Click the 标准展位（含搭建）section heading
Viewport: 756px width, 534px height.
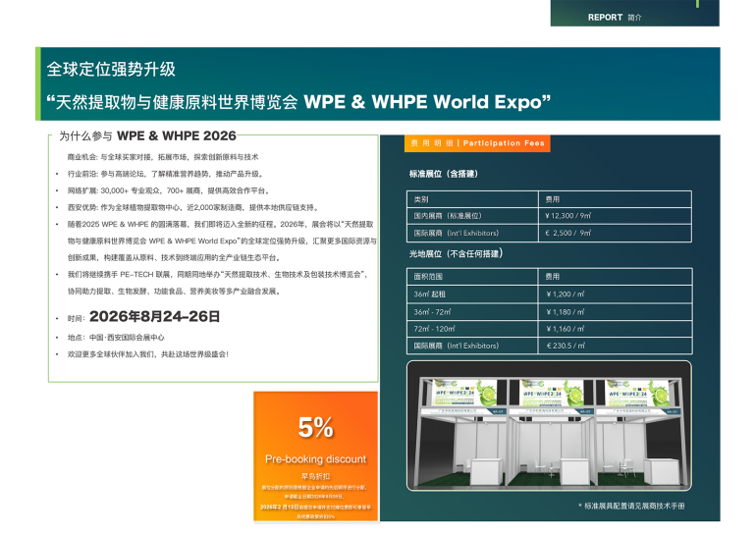(x=443, y=173)
